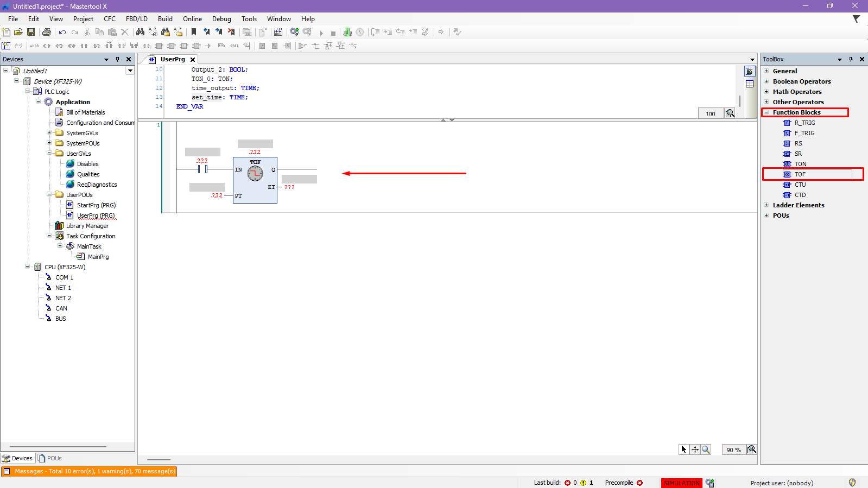Expand the SystemGVLs folder in the device tree

click(x=49, y=133)
